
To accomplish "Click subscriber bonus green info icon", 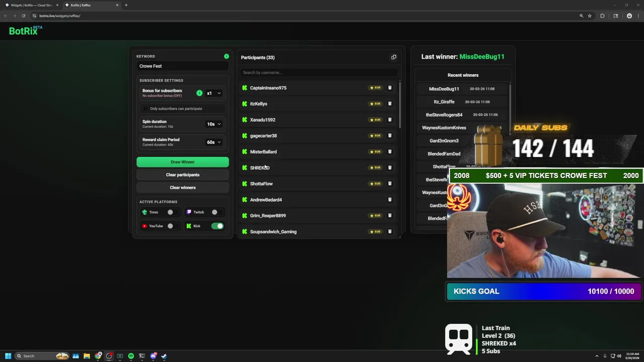I will click(x=199, y=93).
